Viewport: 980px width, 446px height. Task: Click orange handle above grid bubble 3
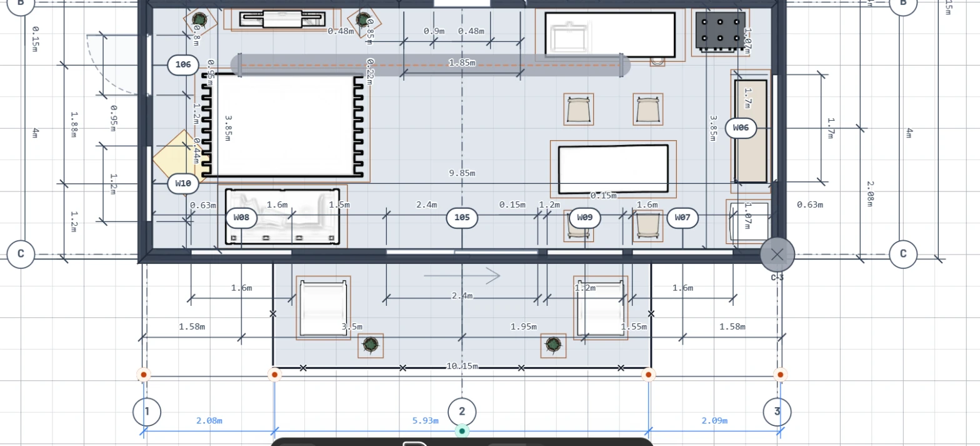point(779,375)
